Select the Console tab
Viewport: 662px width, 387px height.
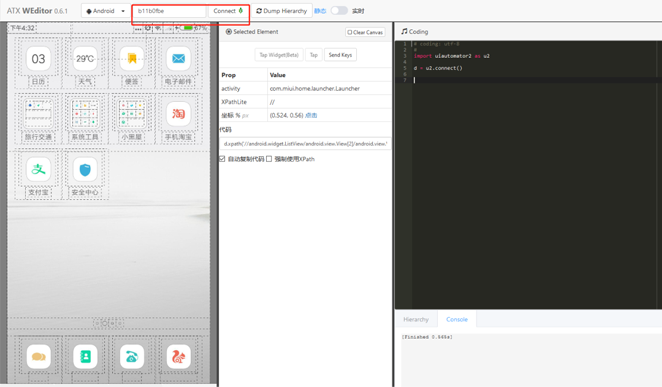coord(457,319)
